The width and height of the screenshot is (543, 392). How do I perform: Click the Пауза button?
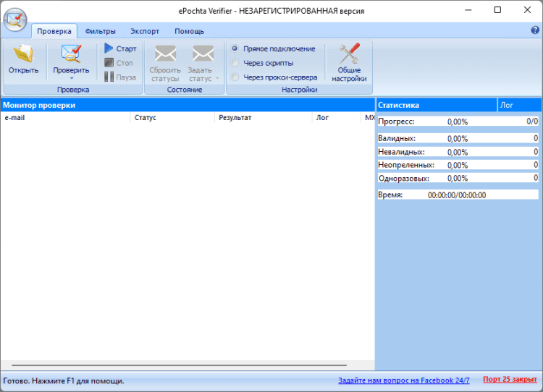tap(120, 77)
